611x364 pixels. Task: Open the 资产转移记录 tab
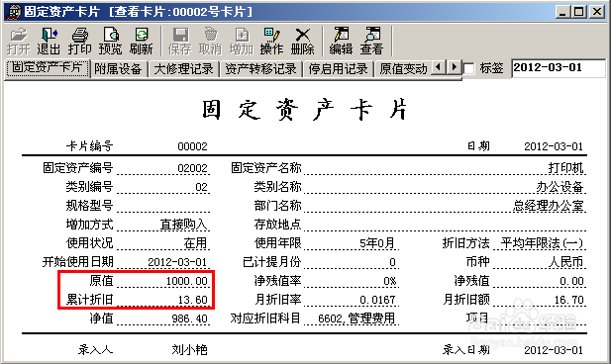point(260,69)
